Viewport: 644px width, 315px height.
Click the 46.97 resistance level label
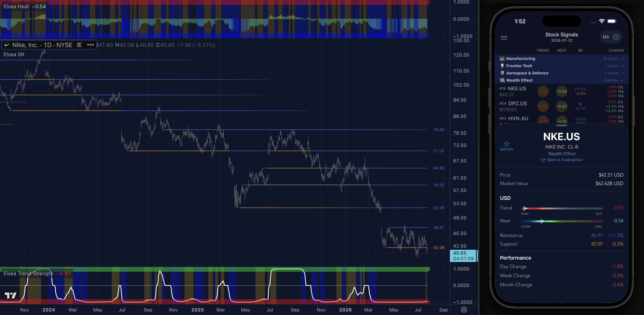(x=439, y=227)
